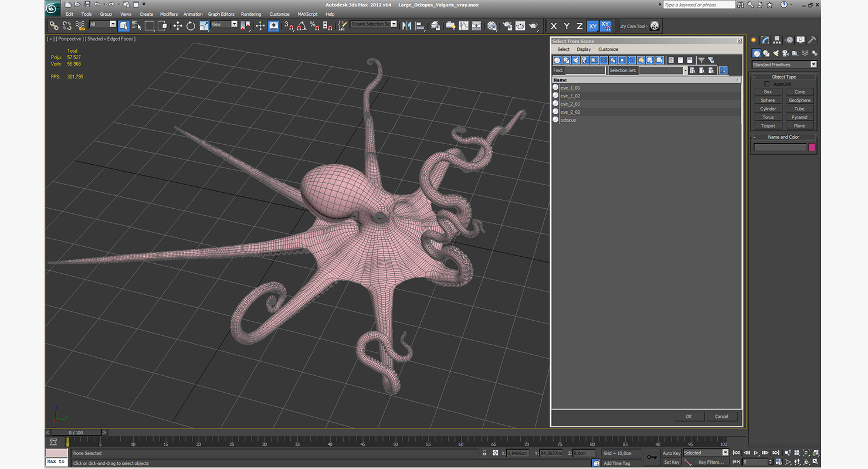Viewport: 868px width, 469px height.
Task: Open the Rendering menu
Action: [251, 14]
